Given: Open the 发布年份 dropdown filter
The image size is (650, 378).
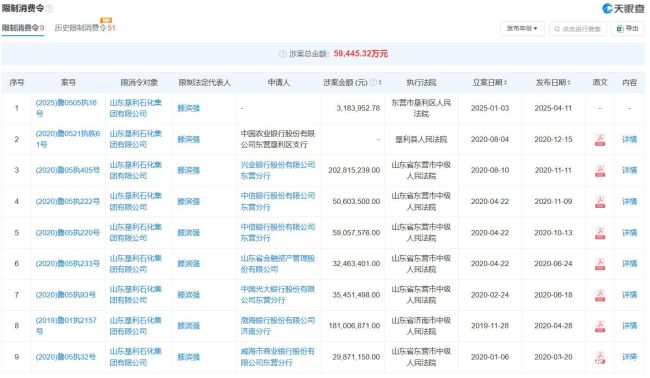Looking at the screenshot, I should coord(522,29).
